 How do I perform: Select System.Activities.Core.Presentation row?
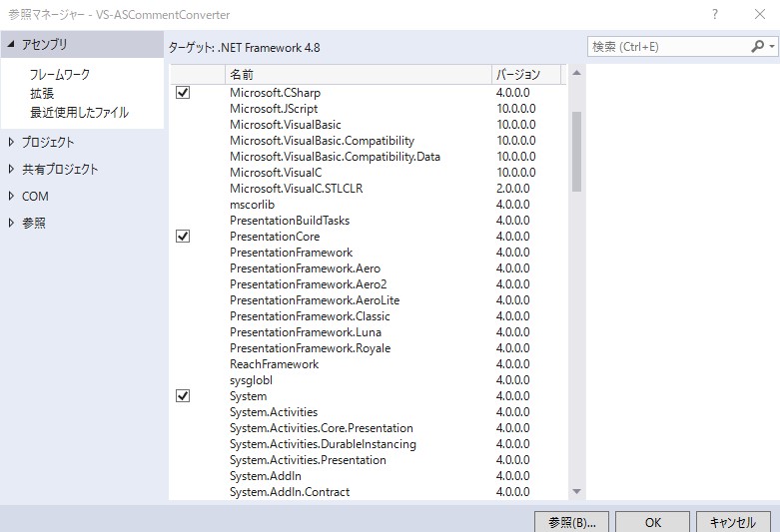[369, 427]
